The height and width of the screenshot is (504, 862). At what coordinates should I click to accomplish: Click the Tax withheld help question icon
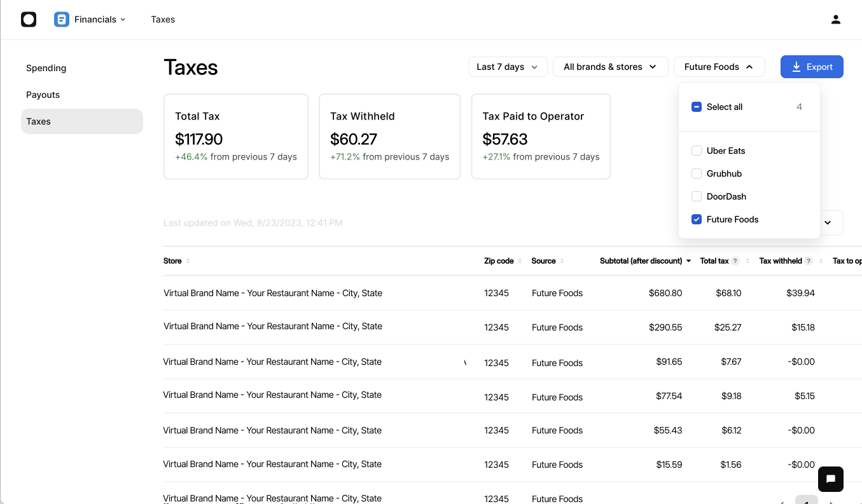[809, 261]
